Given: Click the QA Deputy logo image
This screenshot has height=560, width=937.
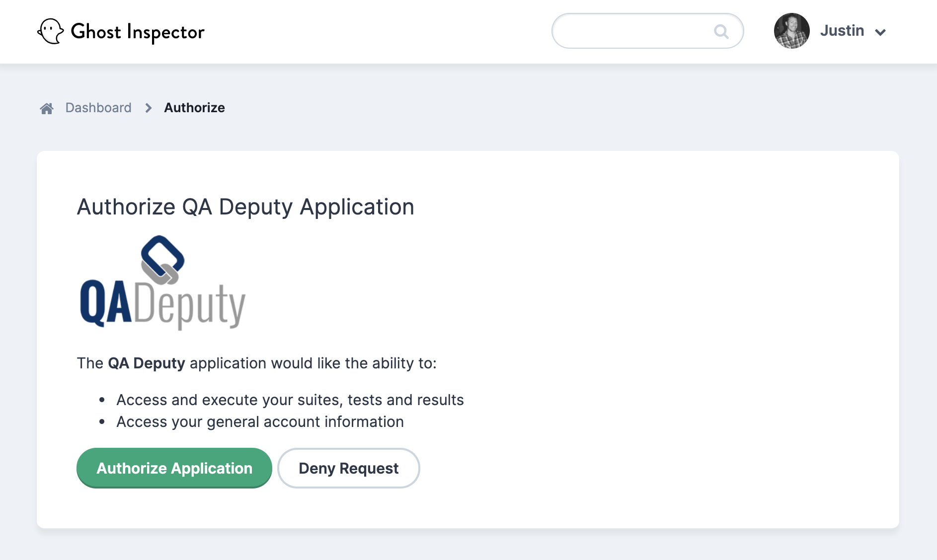Looking at the screenshot, I should coord(162,283).
